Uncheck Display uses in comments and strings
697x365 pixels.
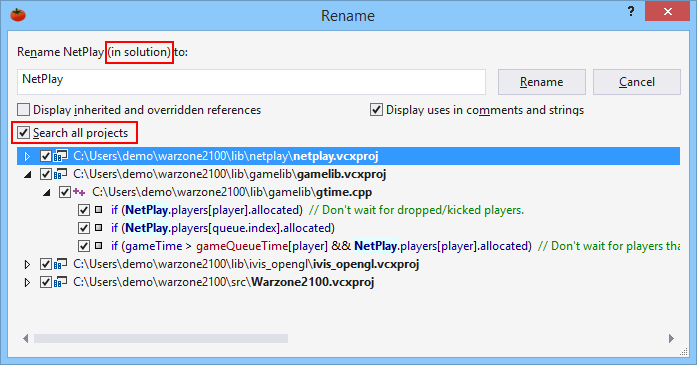coord(376,109)
